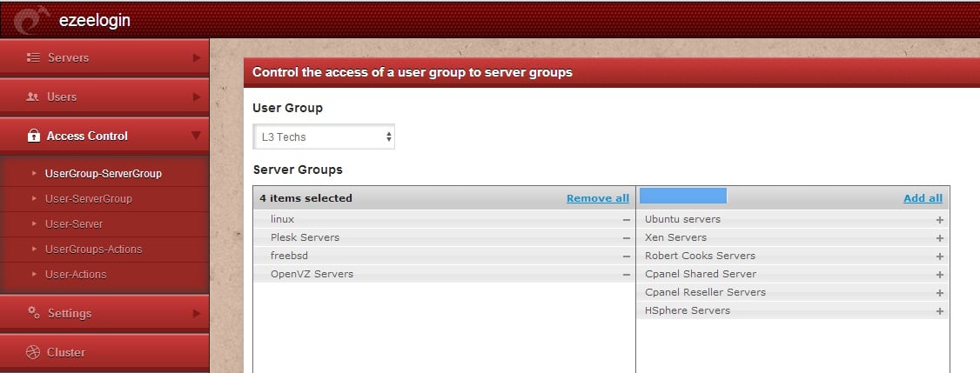Image resolution: width=980 pixels, height=373 pixels.
Task: Open the Access Control sidebar menu
Action: click(104, 136)
